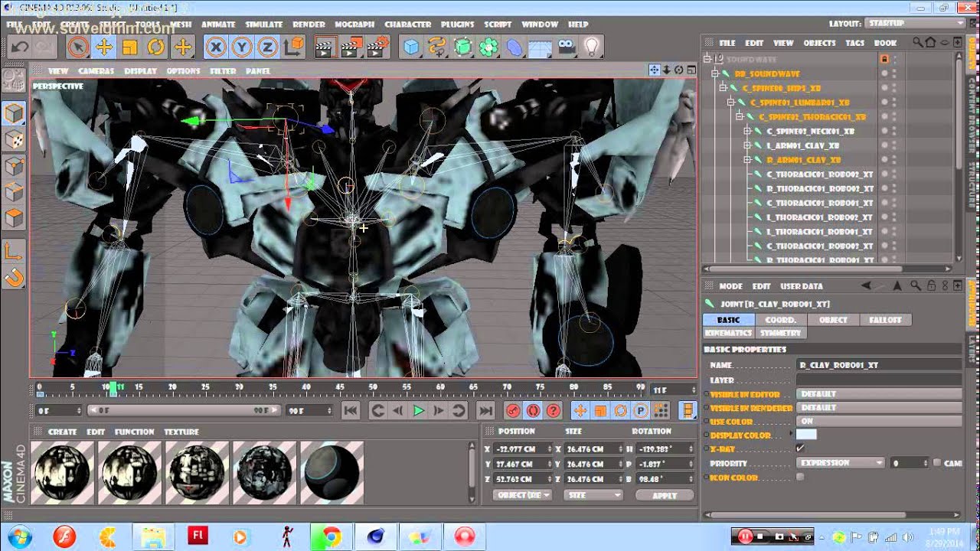This screenshot has width=980, height=551.
Task: Add a Light using bulb icon
Action: [x=591, y=47]
